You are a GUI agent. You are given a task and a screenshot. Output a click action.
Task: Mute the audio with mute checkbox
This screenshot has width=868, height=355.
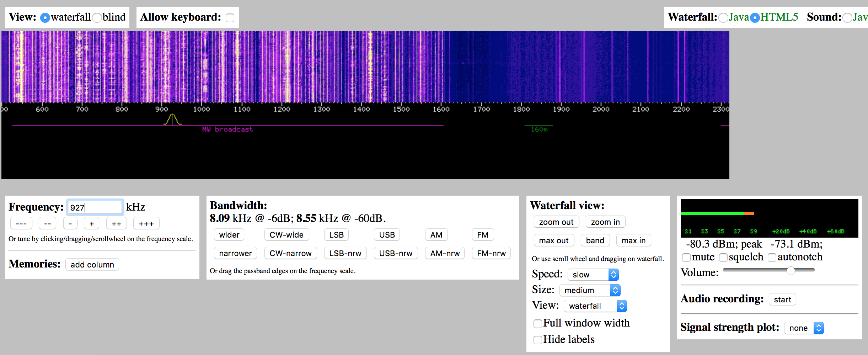[x=686, y=258]
